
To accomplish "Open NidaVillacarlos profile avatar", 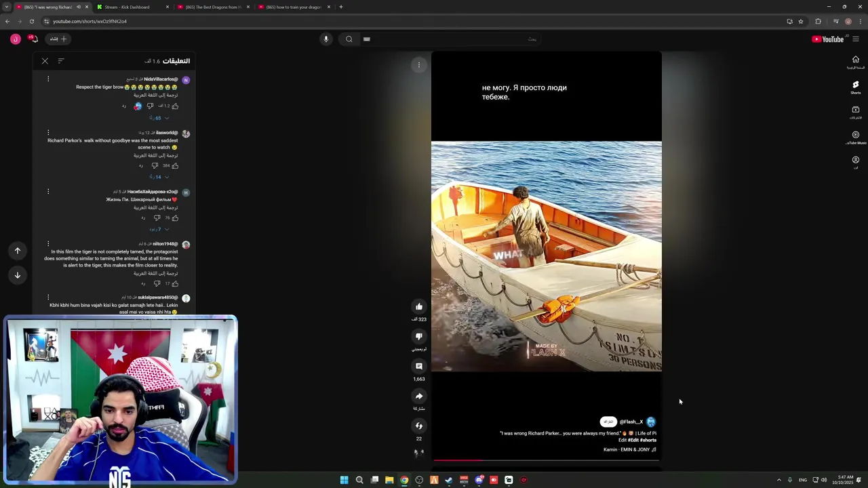I will tap(186, 80).
